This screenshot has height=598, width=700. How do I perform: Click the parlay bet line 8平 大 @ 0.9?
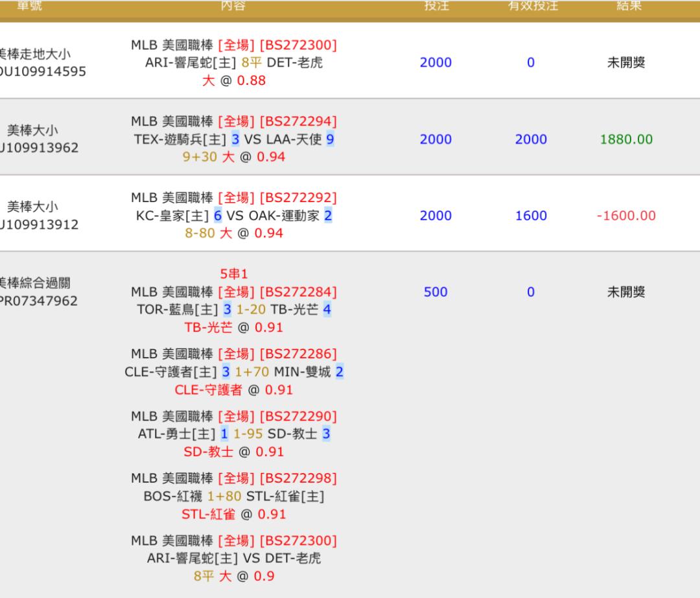(x=234, y=576)
